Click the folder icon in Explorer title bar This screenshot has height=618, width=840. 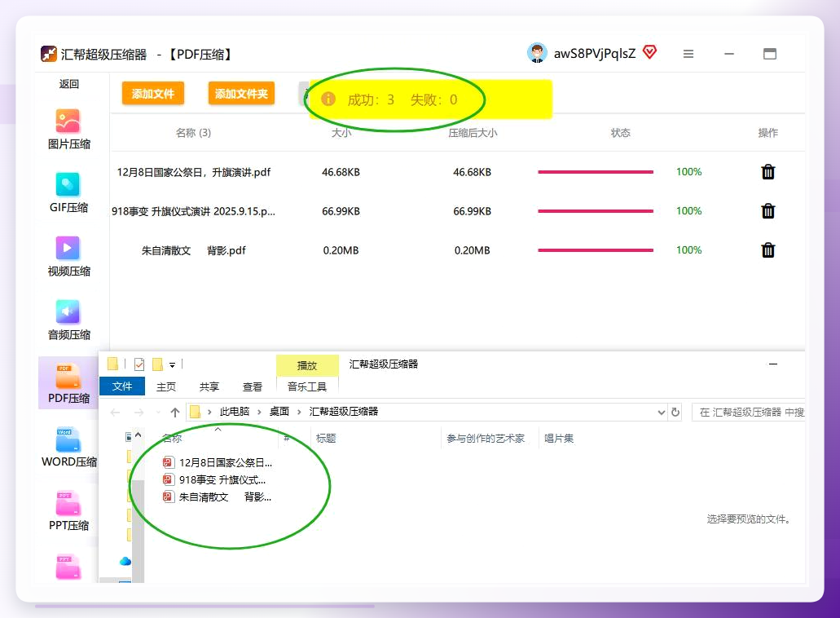click(x=113, y=364)
